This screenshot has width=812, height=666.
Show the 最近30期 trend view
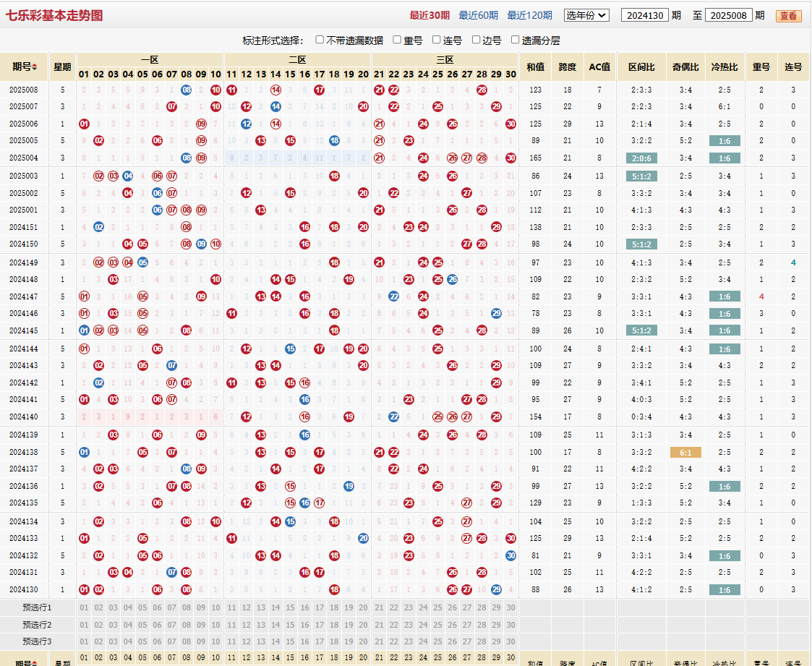(429, 15)
